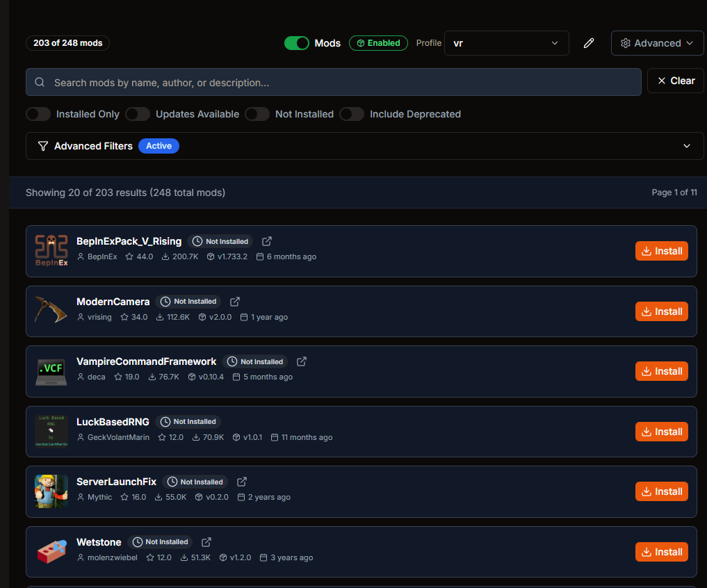Click the VampireCommandFramework VCF thumbnail
The width and height of the screenshot is (707, 588).
[x=51, y=371]
